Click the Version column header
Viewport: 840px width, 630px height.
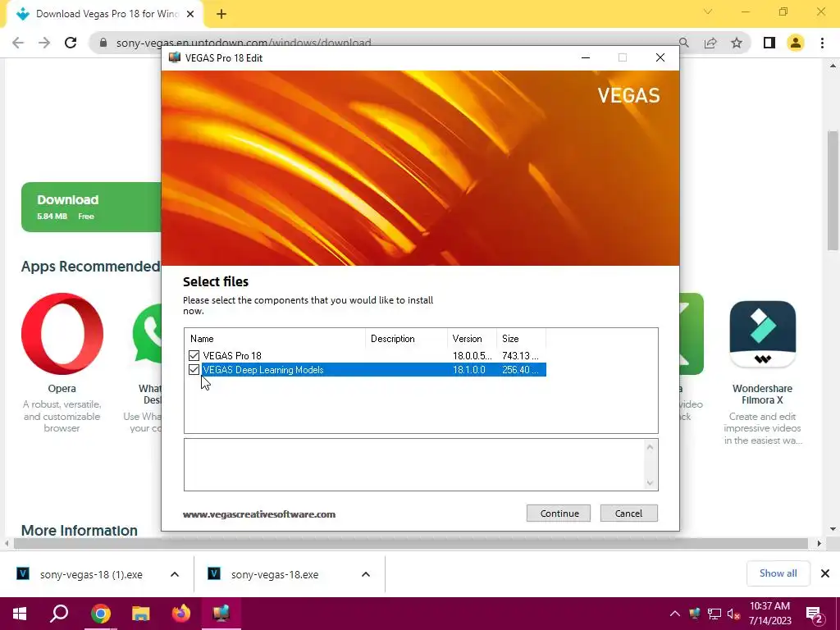click(x=472, y=339)
